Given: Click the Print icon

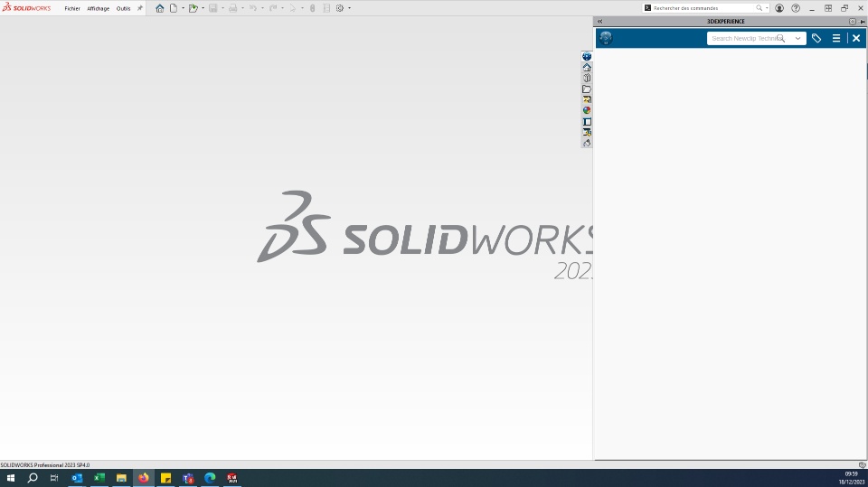Looking at the screenshot, I should (233, 8).
